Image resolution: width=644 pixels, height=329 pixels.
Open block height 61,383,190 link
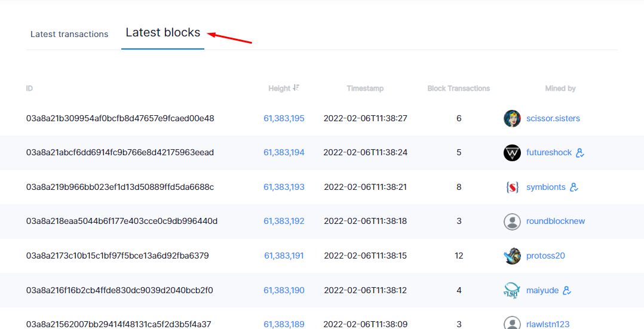pos(284,290)
